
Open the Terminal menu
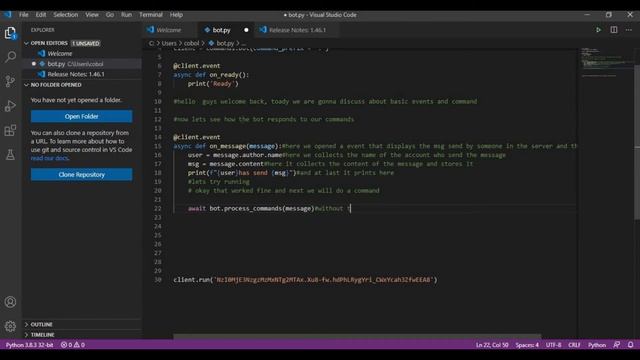tap(151, 15)
